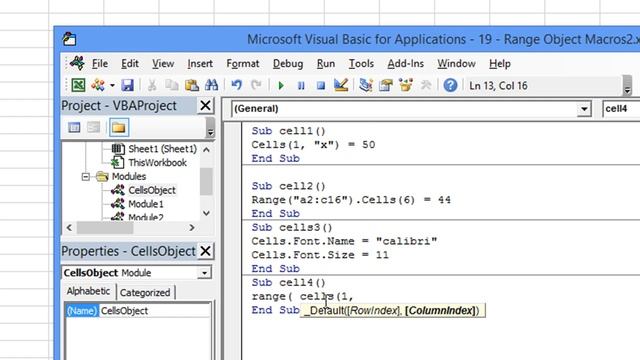The width and height of the screenshot is (640, 360).
Task: Select Module1 in the project tree
Action: tap(146, 204)
